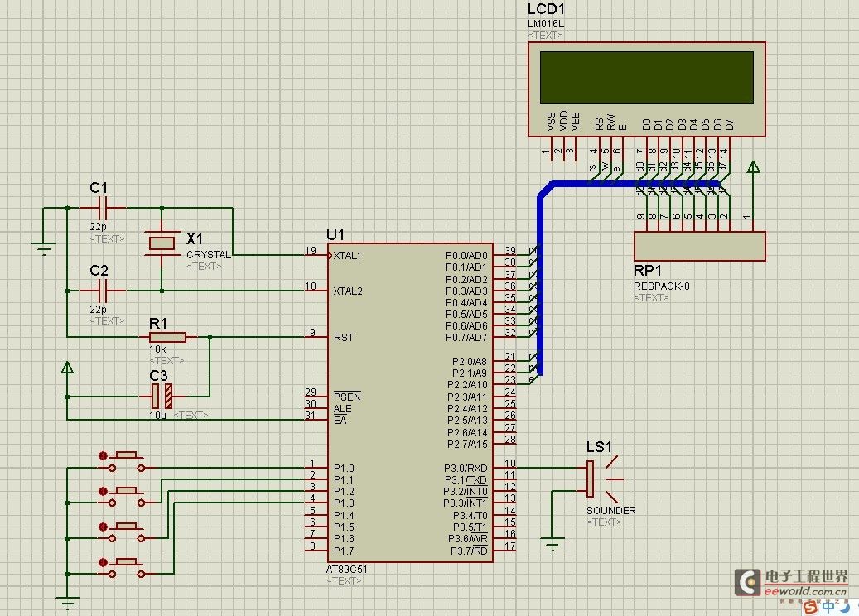Click the RST pin label
This screenshot has height=616, width=859.
click(344, 337)
